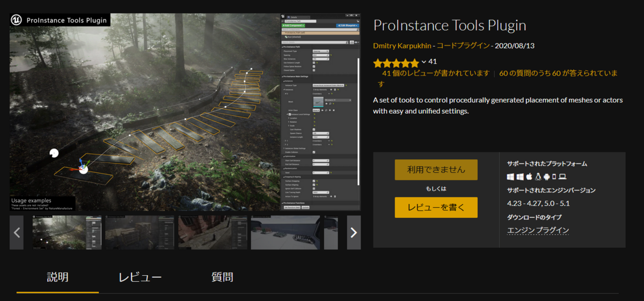The image size is (644, 301).
Task: Switch to the 説明 tab
Action: click(57, 277)
